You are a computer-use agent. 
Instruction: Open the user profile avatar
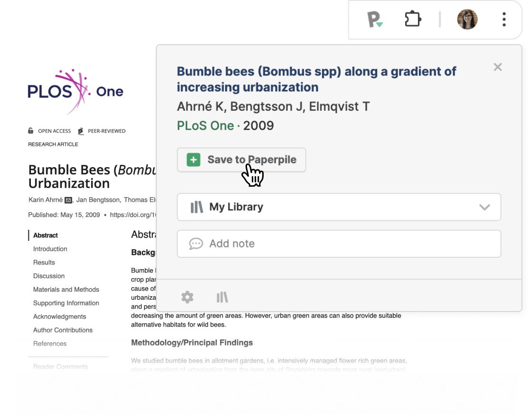coord(467,19)
